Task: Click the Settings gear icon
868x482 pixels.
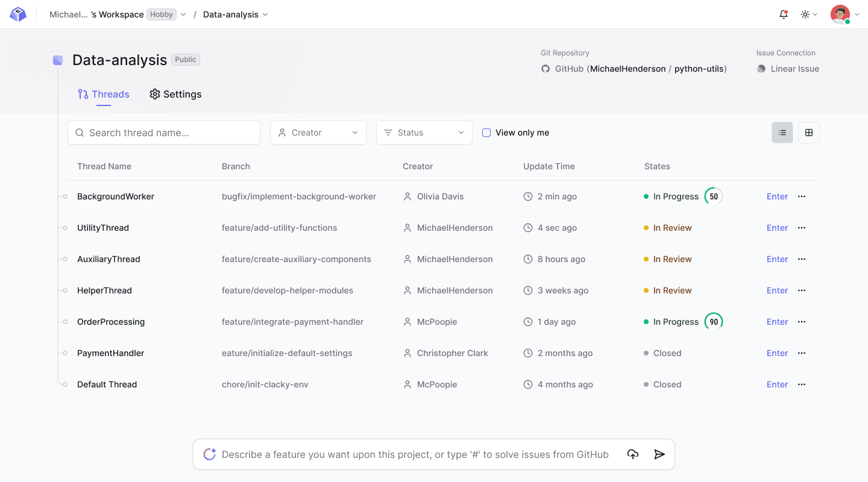Action: click(155, 94)
